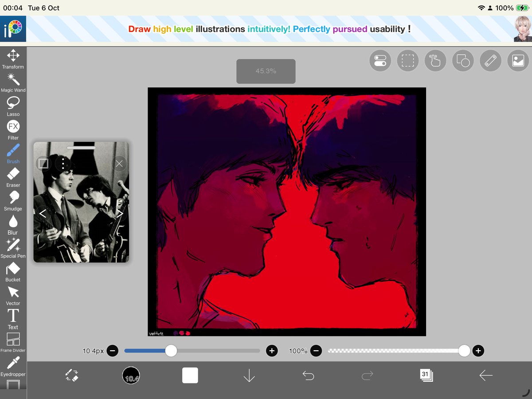The width and height of the screenshot is (532, 399).
Task: Open the white color swatch
Action: 190,376
